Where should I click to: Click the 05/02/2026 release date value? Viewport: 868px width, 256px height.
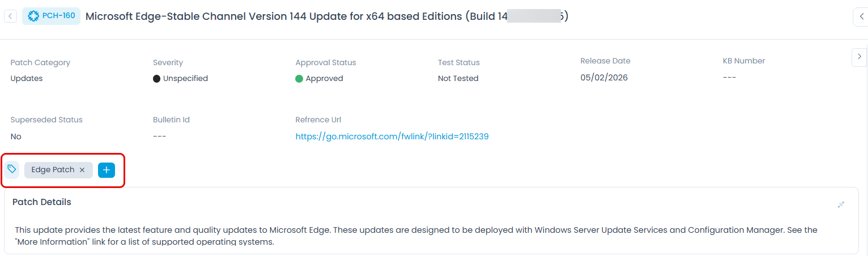(604, 78)
